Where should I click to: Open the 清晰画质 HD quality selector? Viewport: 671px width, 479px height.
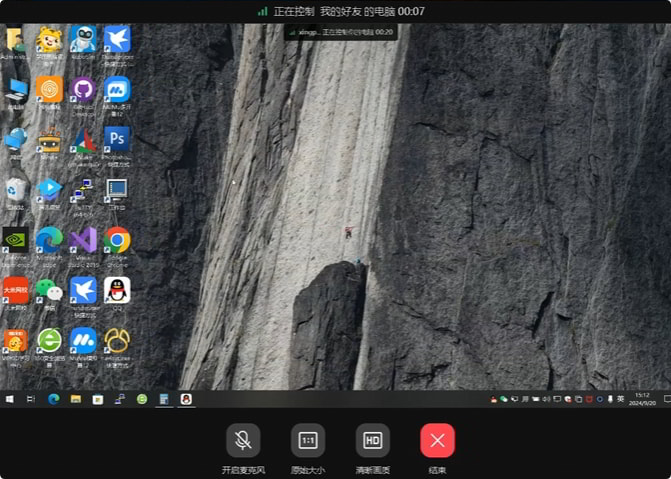(x=372, y=440)
